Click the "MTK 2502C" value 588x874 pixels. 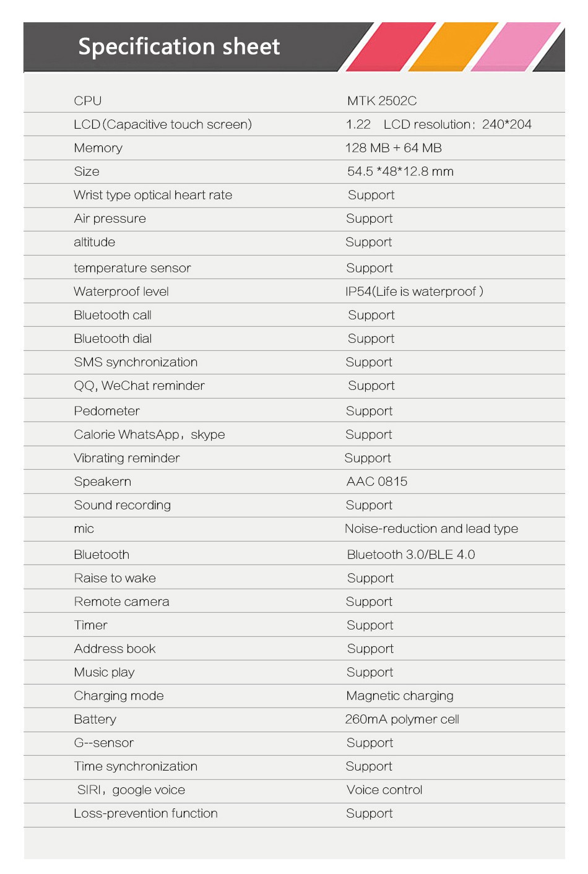(382, 101)
